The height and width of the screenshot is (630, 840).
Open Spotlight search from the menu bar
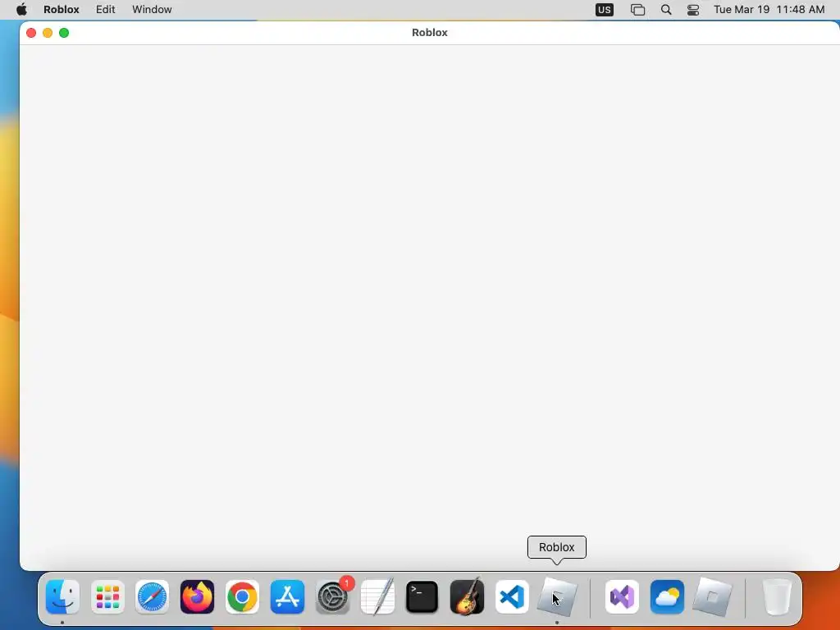[666, 10]
